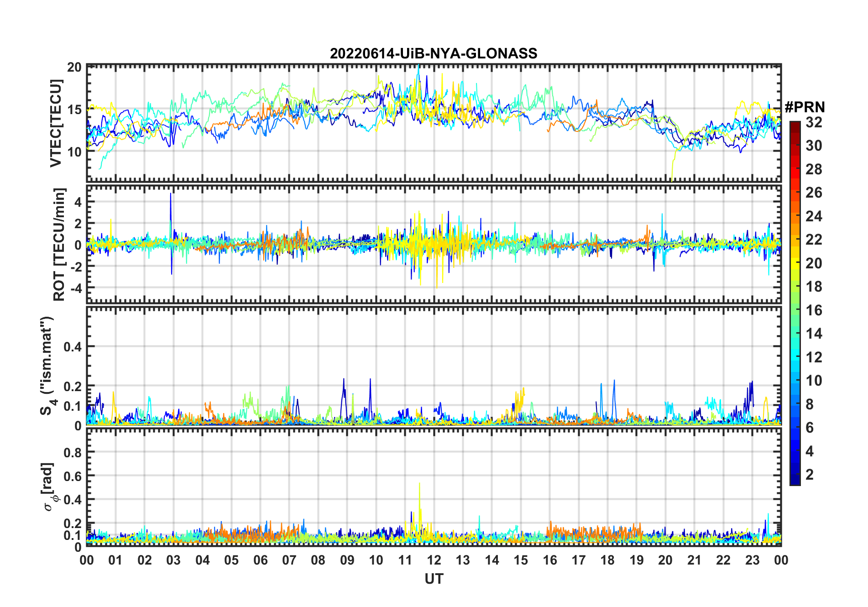Click the UT axis tick label 23

(753, 560)
